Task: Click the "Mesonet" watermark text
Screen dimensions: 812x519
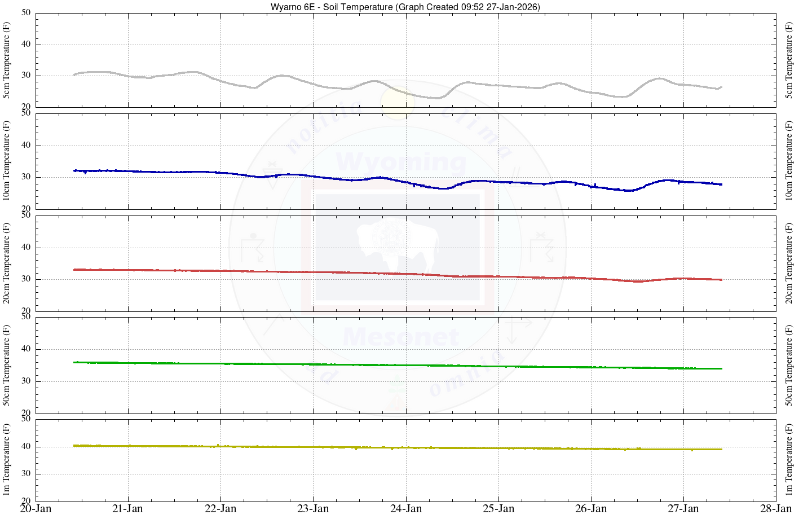Action: coord(401,337)
